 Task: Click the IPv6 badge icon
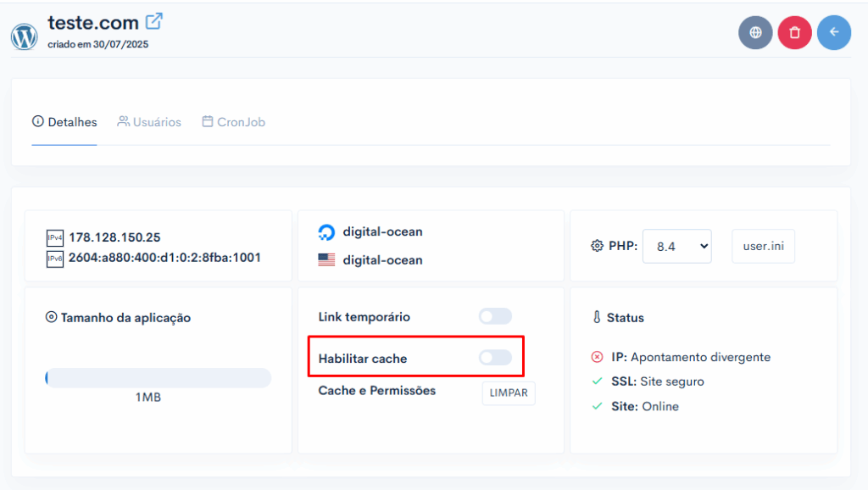pyautogui.click(x=55, y=259)
